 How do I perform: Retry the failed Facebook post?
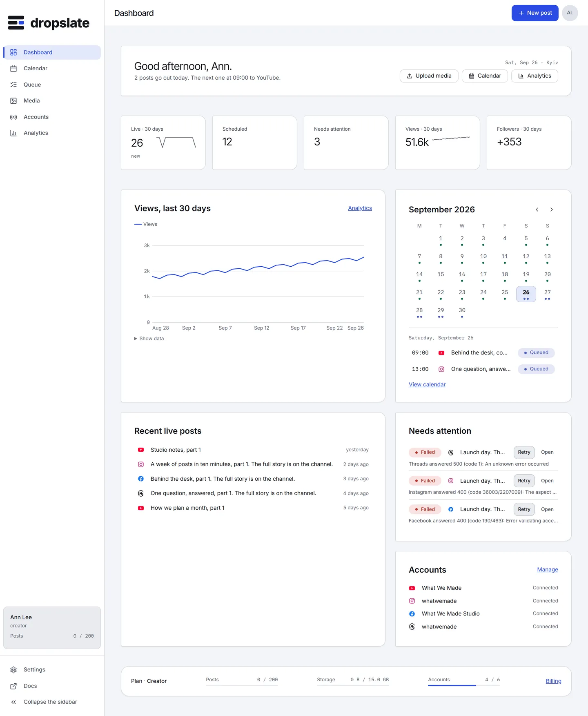tap(524, 509)
